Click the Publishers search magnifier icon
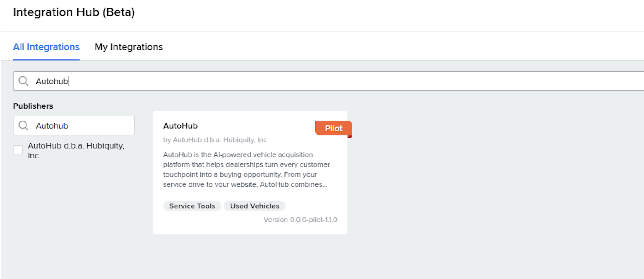 [x=23, y=125]
